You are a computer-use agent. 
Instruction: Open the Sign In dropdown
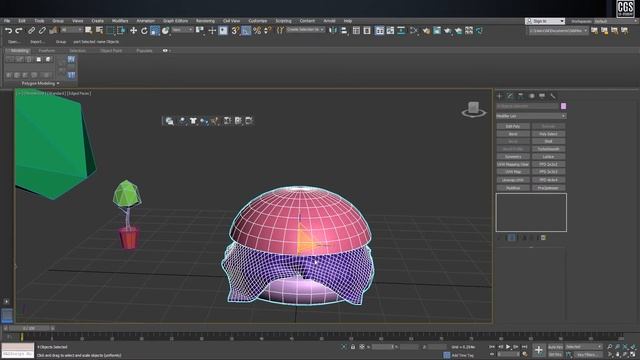click(x=545, y=21)
